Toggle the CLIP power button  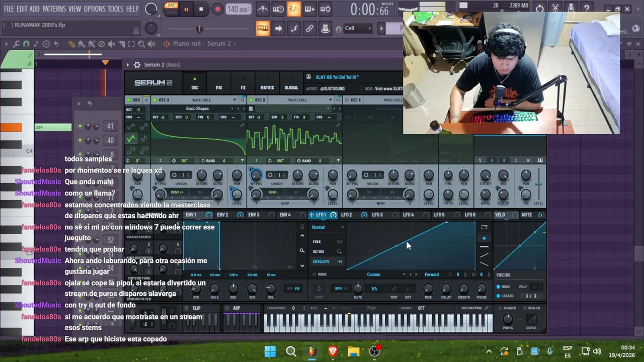pyautogui.click(x=187, y=308)
